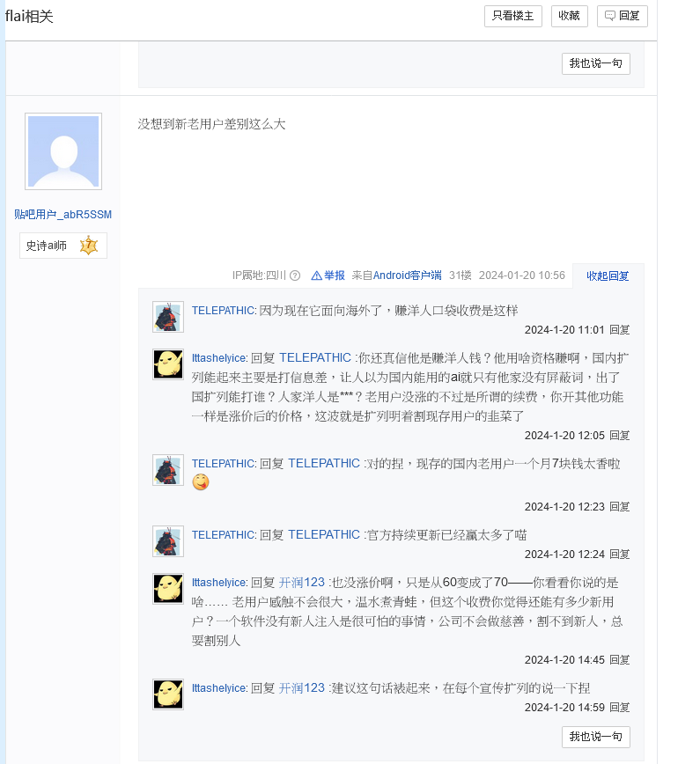Viewport: 700px width, 764px height.
Task: Click the 史诗ai师 level badge
Action: [x=63, y=246]
